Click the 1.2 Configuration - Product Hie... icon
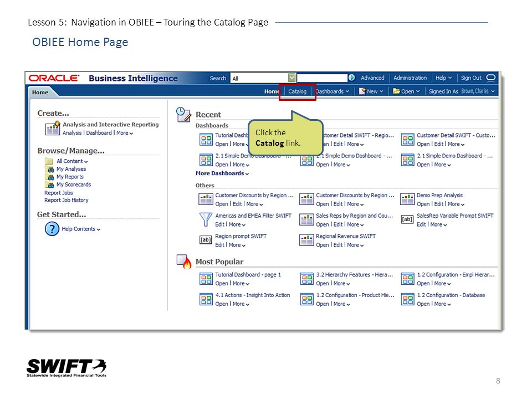The height and width of the screenshot is (399, 532). [306, 299]
